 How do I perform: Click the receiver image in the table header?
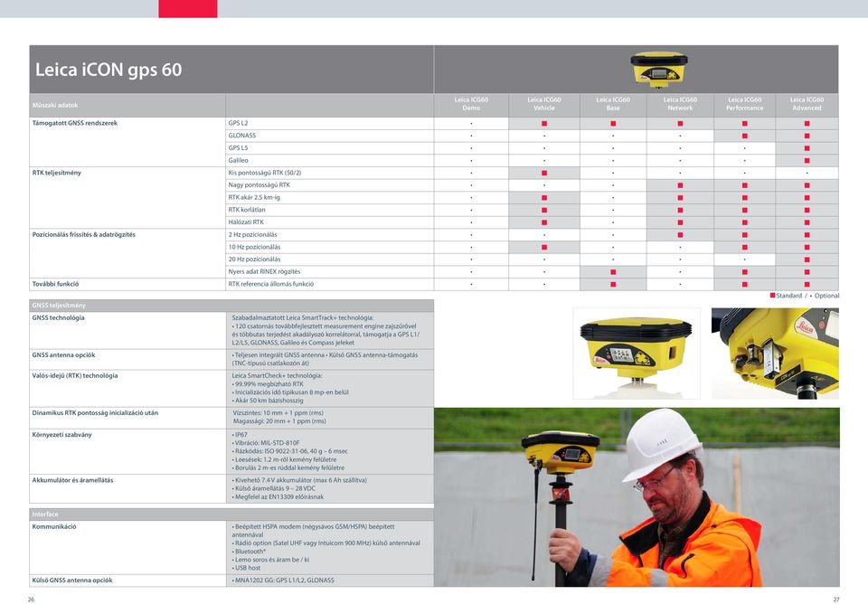point(659,70)
